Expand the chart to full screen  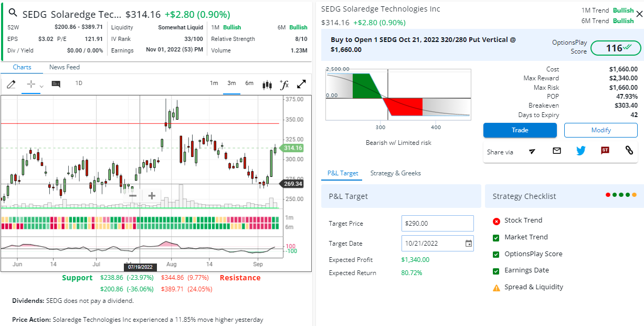(x=302, y=84)
